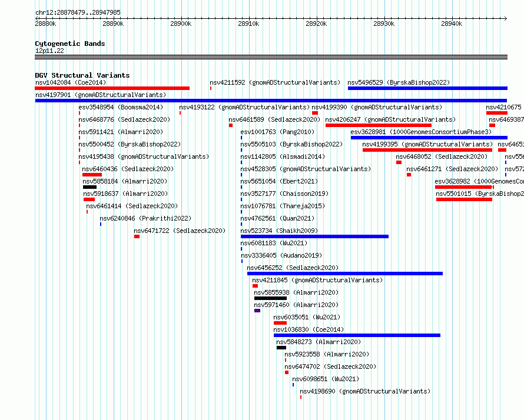Open nsv4199395 (gnomADStructuralVariants) variant
The width and height of the screenshot is (524, 420).
427,144
